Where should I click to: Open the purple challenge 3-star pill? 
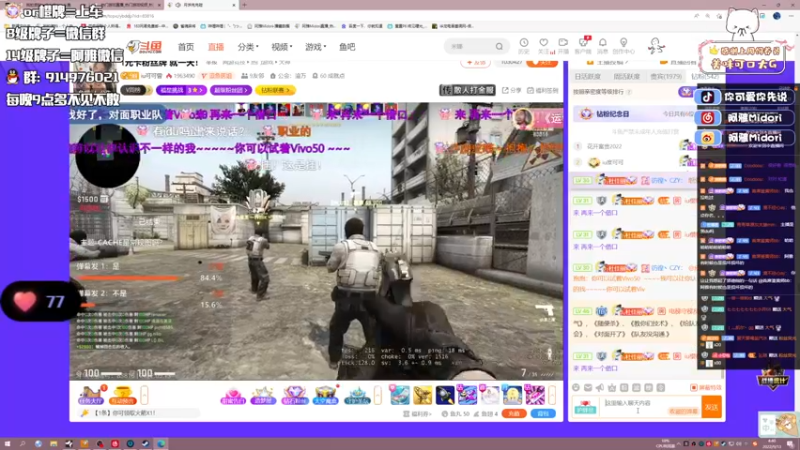tap(181, 90)
